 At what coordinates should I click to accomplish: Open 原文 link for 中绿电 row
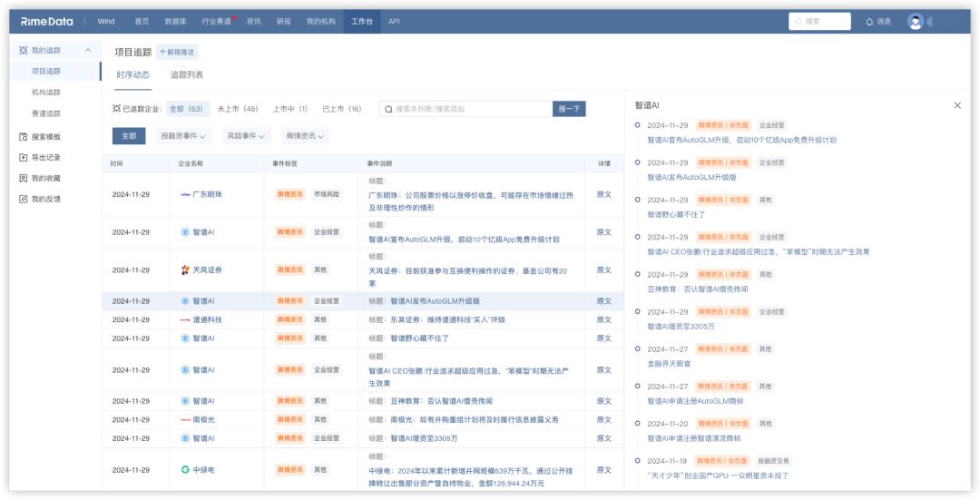click(x=603, y=469)
